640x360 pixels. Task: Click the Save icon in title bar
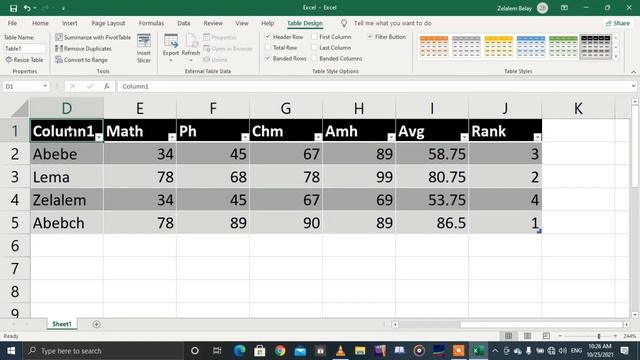coord(13,8)
